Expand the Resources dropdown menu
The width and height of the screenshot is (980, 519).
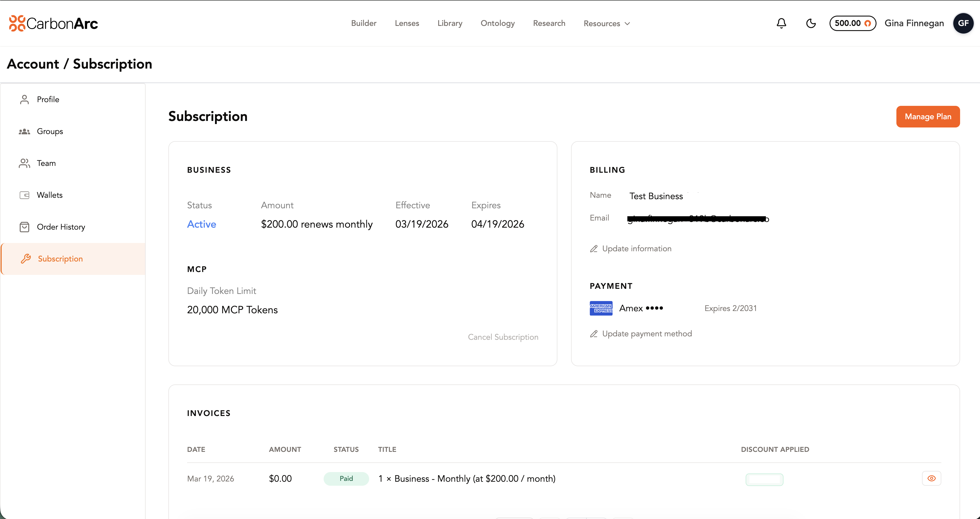[607, 23]
